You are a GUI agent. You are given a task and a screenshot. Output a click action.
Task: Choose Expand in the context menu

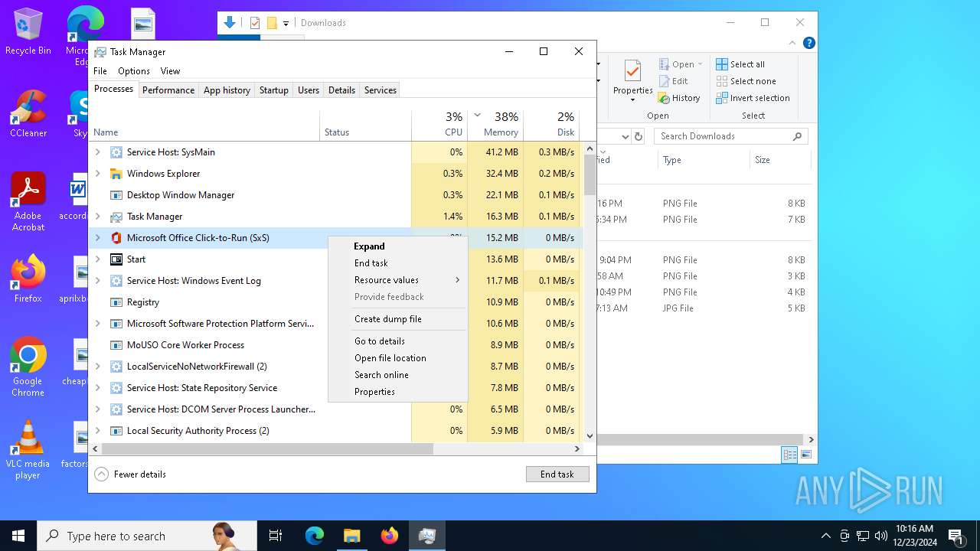click(397, 246)
